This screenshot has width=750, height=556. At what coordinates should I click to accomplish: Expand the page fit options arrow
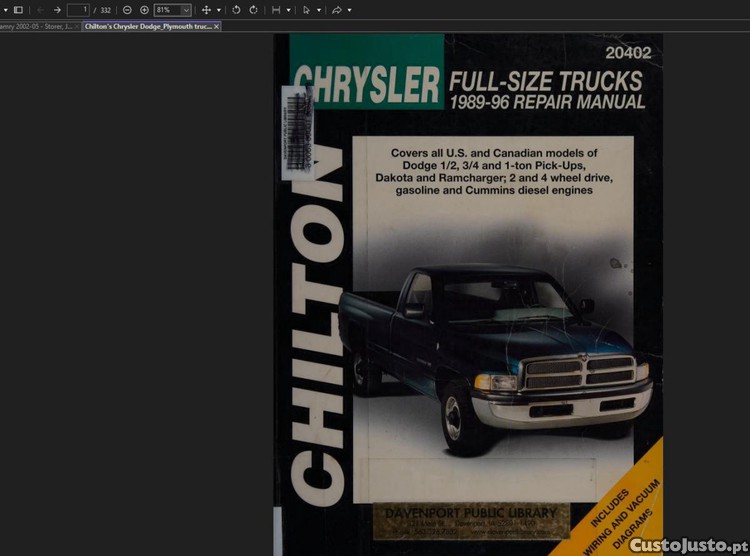click(x=289, y=9)
